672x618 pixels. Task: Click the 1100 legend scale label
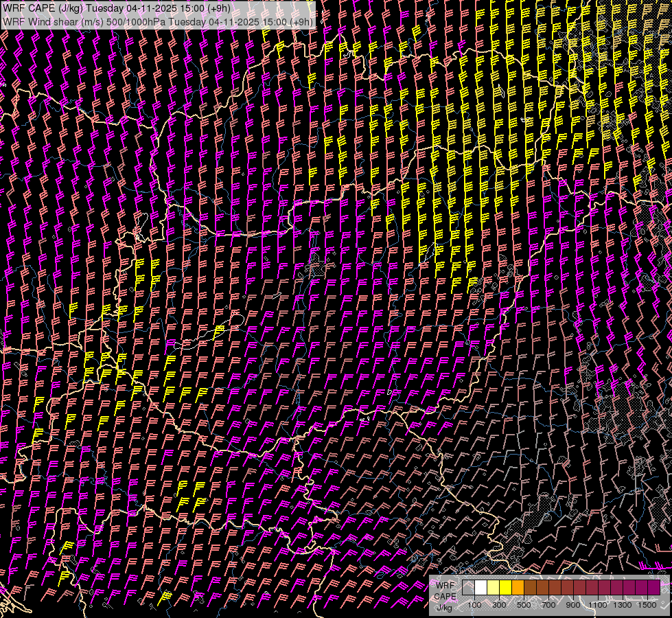tap(598, 605)
